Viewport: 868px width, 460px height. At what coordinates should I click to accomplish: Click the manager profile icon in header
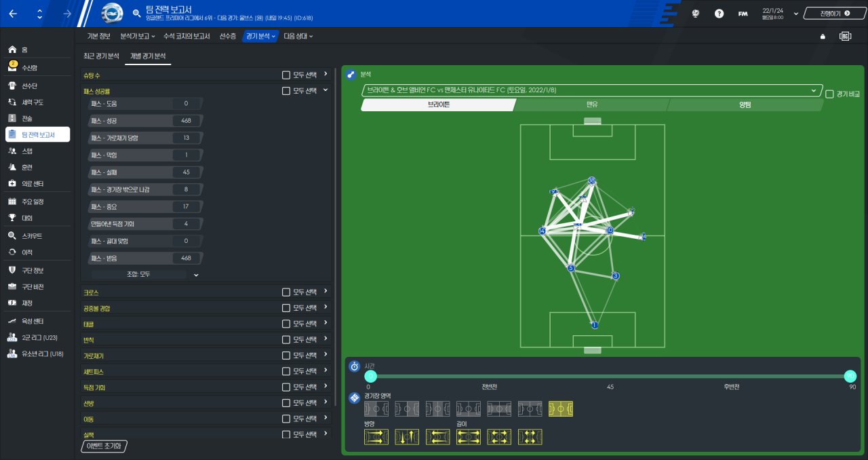click(696, 14)
